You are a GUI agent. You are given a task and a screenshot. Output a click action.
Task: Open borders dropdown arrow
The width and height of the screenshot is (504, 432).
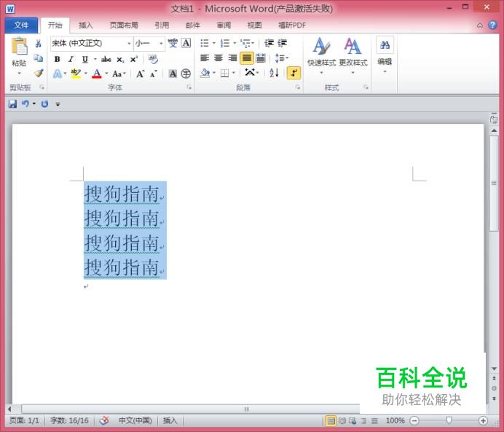234,74
